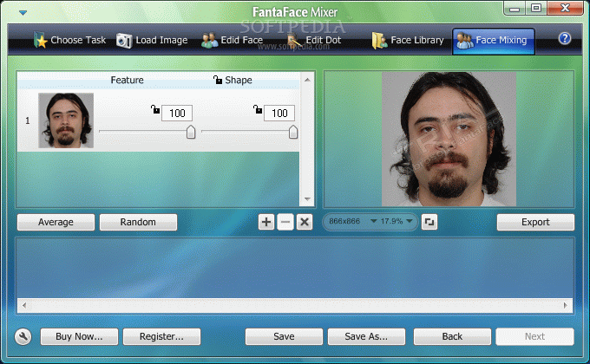590x364 pixels.
Task: Clear faces with the X icon
Action: click(305, 222)
